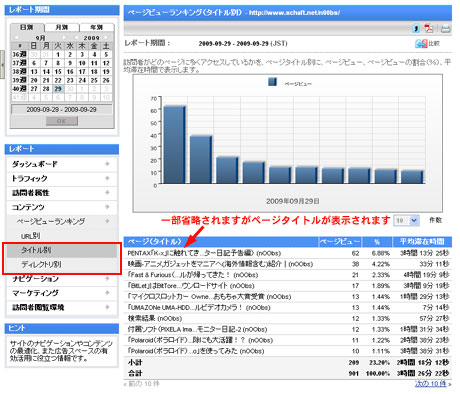The image size is (460, 394).
Task: Select day 15 in calendar
Action: [58, 72]
